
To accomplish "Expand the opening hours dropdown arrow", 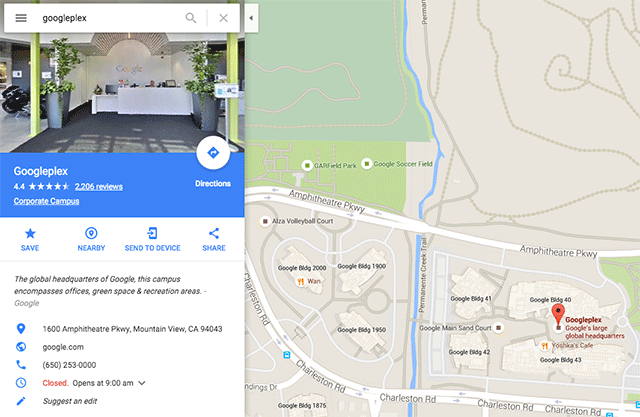I will pos(142,383).
